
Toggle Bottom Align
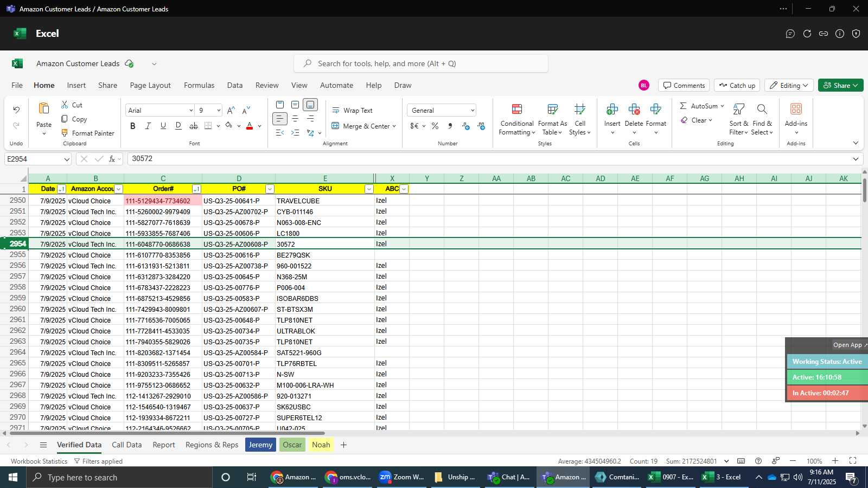310,105
